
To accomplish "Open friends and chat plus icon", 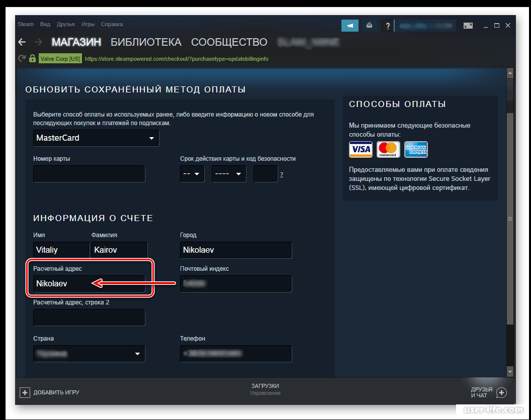I will coord(501,392).
